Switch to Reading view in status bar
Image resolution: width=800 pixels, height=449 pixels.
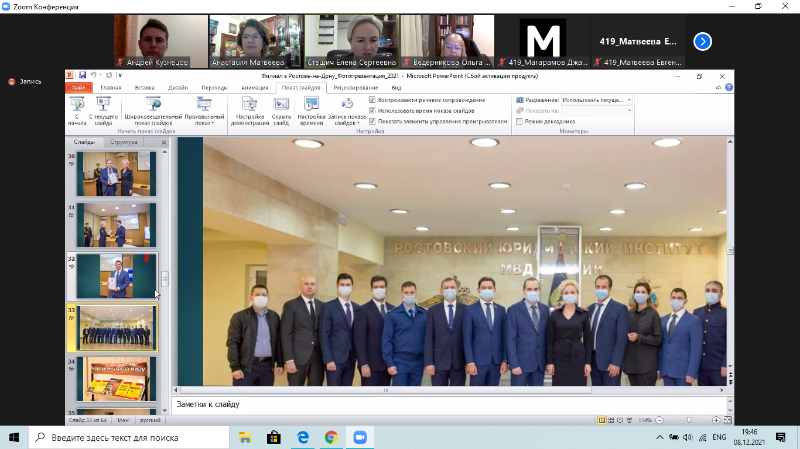tap(620, 420)
